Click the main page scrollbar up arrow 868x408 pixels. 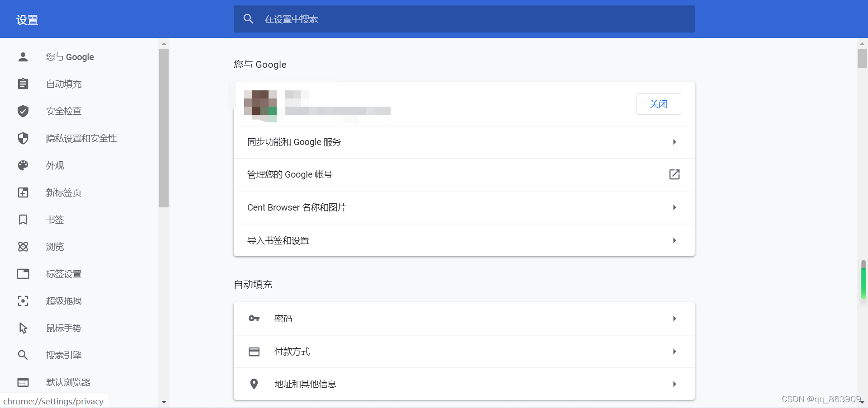862,44
